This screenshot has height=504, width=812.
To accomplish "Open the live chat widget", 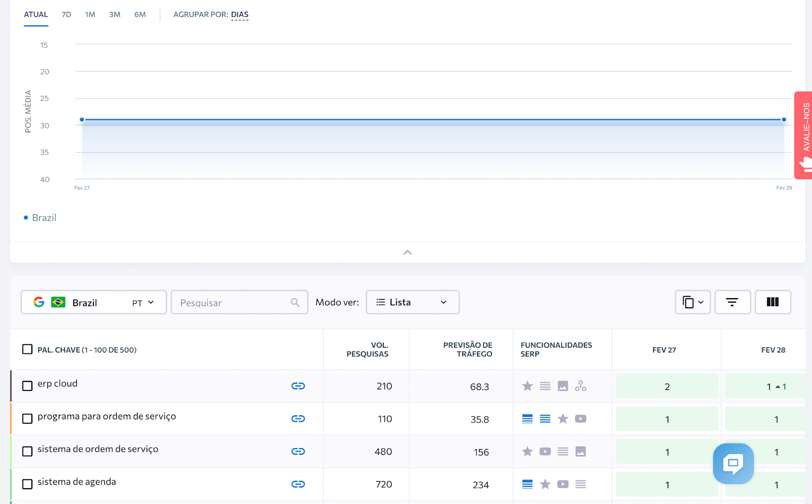I will tap(733, 463).
